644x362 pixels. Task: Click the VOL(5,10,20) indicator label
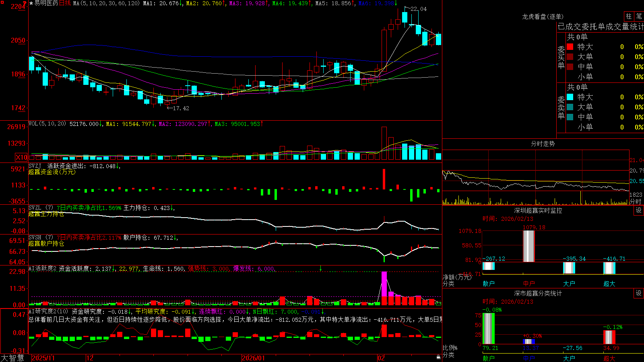47,124
